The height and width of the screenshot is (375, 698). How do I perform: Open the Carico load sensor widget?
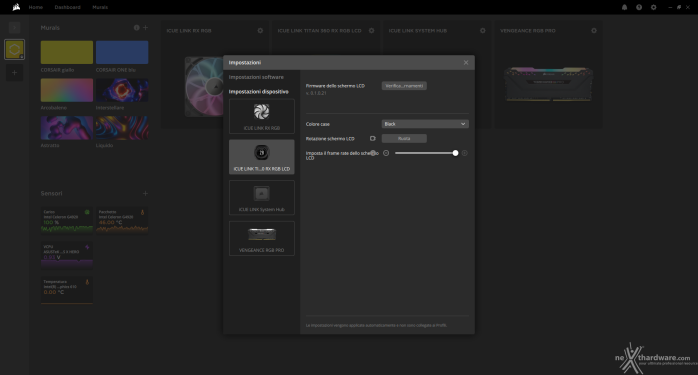pyautogui.click(x=67, y=220)
